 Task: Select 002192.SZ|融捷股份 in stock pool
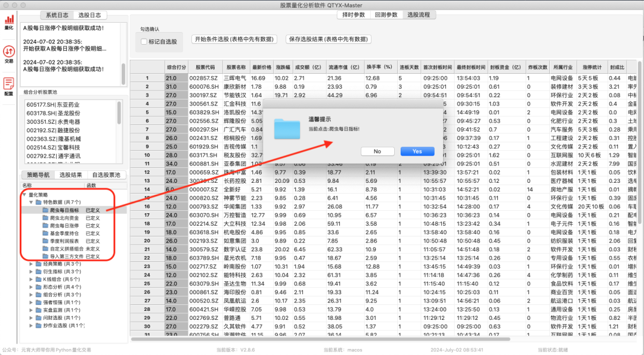pyautogui.click(x=54, y=130)
